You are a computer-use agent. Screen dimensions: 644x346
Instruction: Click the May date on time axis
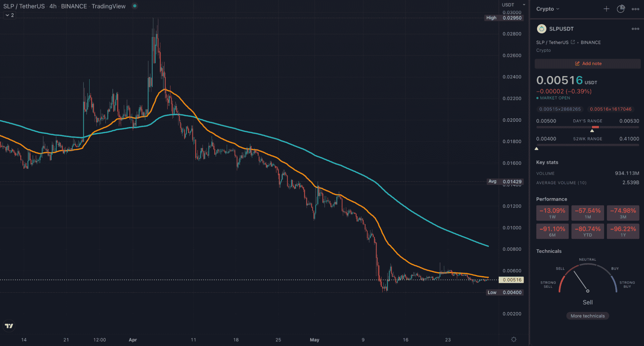coord(314,340)
